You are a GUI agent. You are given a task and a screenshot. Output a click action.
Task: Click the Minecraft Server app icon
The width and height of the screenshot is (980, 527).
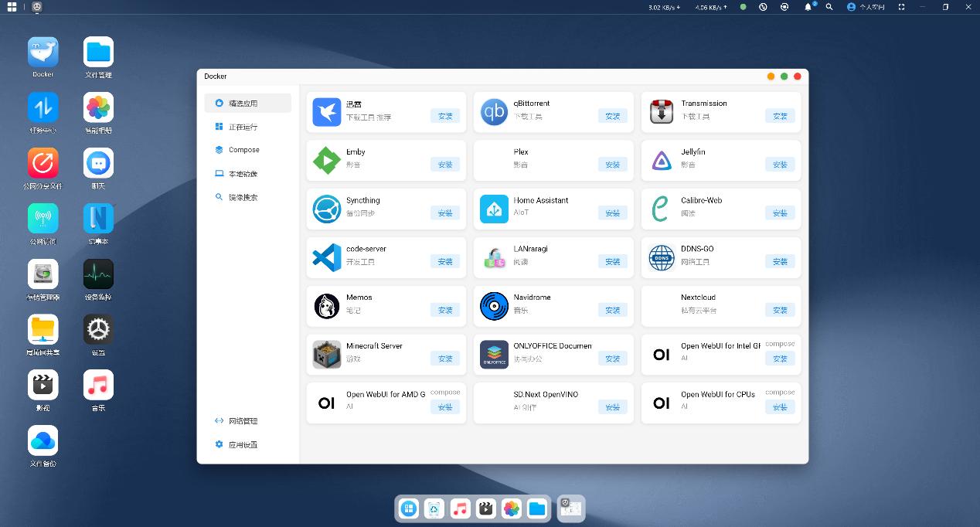coord(327,355)
